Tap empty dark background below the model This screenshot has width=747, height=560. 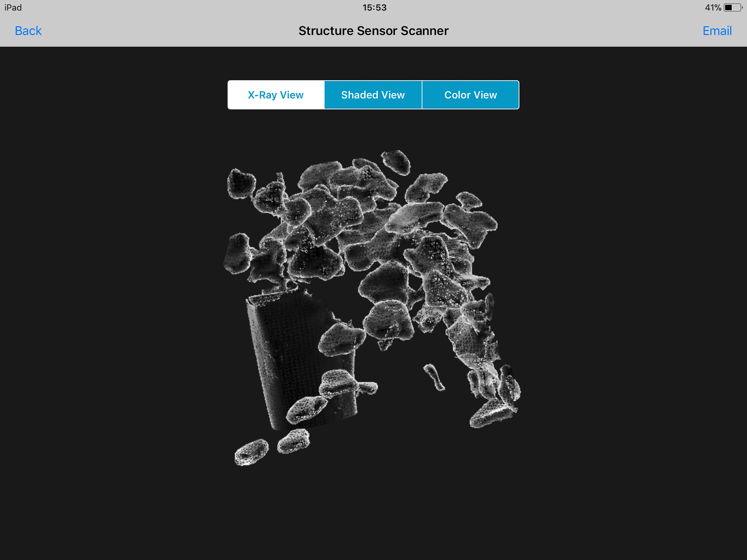[x=373, y=515]
